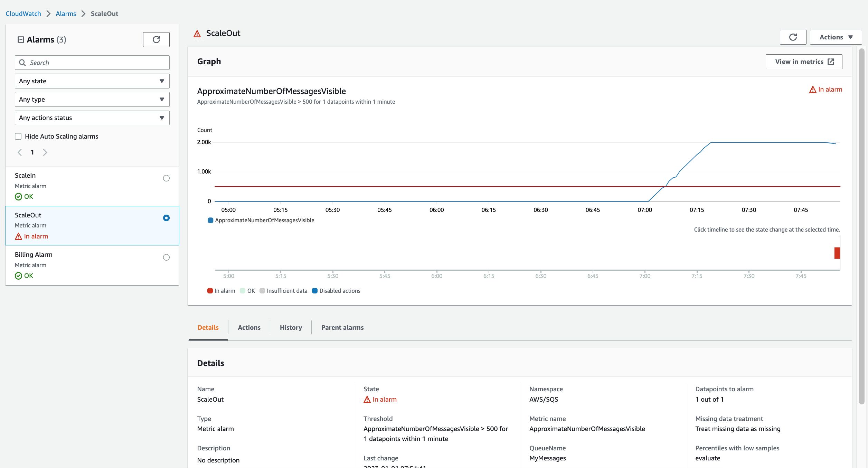
Task: Go to next alarms page
Action: pyautogui.click(x=45, y=152)
